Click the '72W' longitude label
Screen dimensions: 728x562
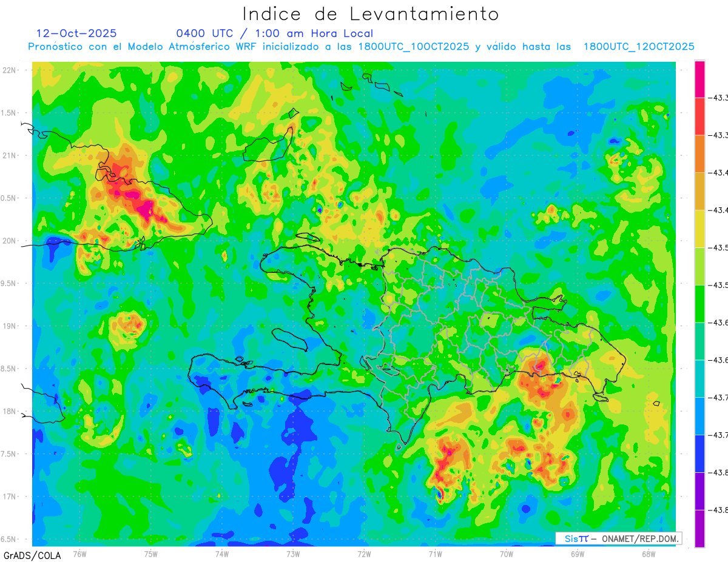pos(364,554)
